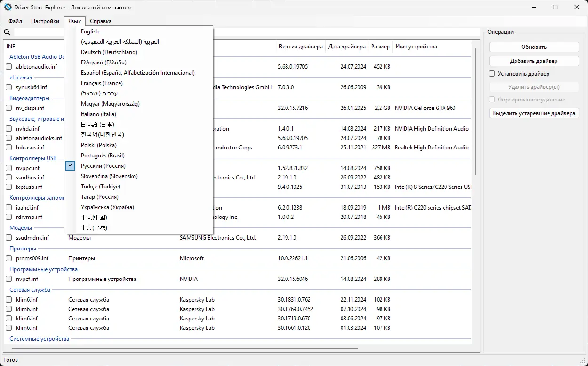Screen dimensions: 588x366
Task: Click the Добавить драйвер button
Action: pos(533,61)
